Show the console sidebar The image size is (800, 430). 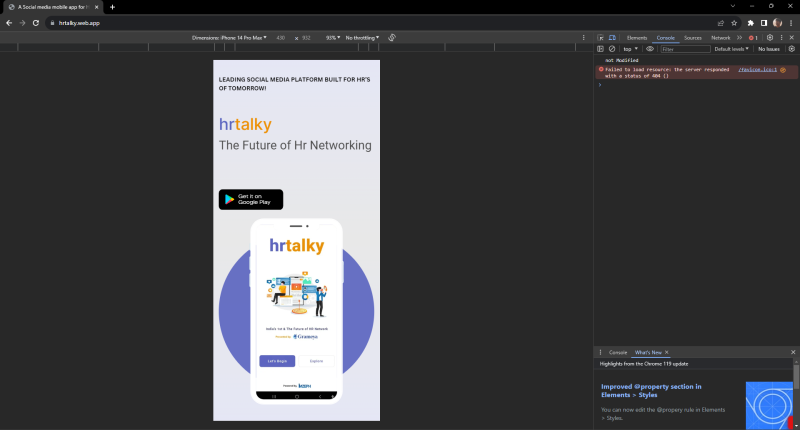601,49
